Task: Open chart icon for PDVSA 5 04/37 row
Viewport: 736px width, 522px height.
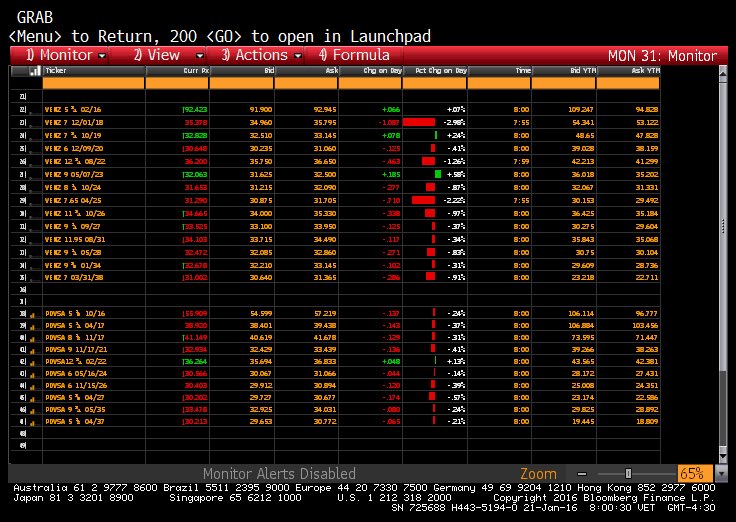Action: click(x=33, y=422)
